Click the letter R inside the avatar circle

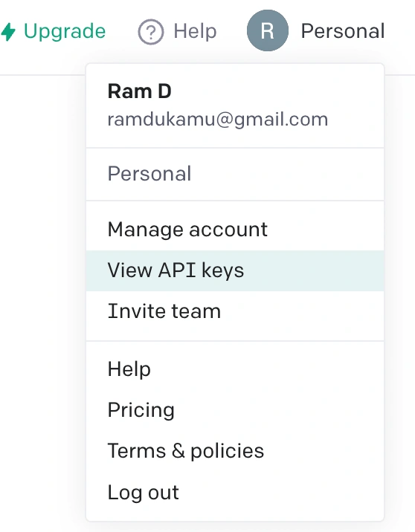click(267, 31)
